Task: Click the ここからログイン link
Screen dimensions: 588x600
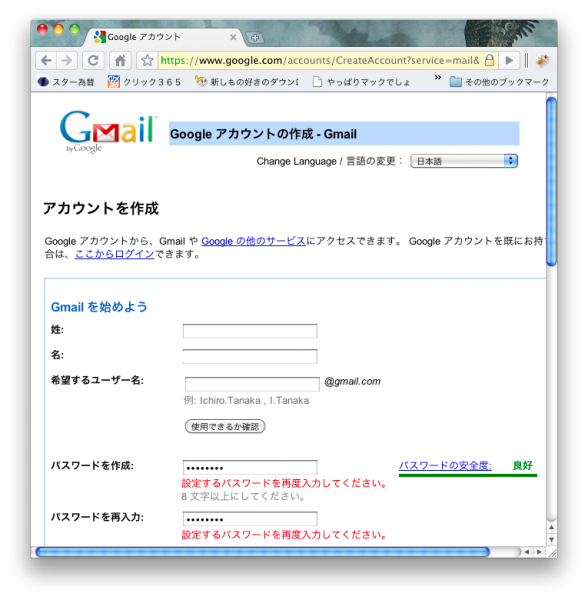Action: pos(114,254)
